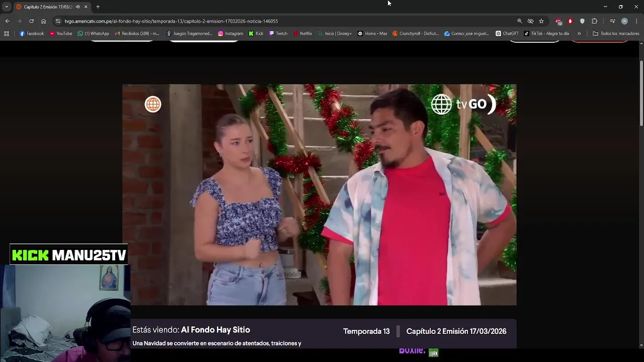Open the browser home page
This screenshot has height=362, width=644.
point(43,21)
